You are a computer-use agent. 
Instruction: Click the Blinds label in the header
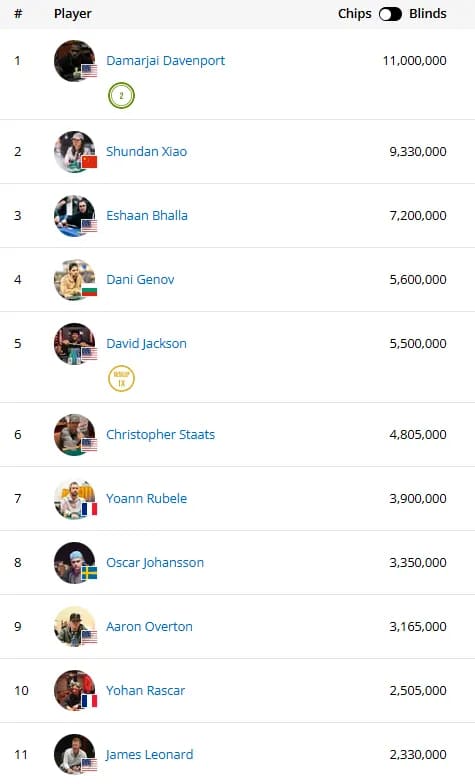pos(428,14)
